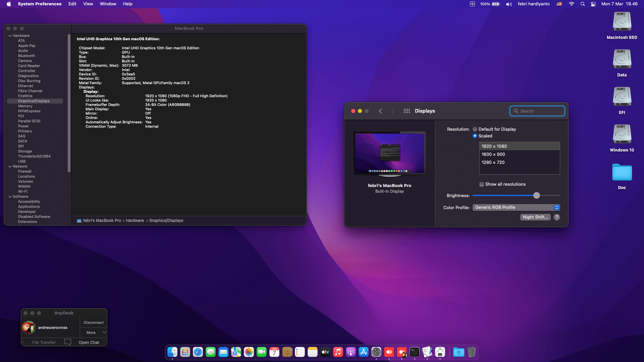The height and width of the screenshot is (362, 644).
Task: Launch FaceTime from the Dock
Action: click(x=262, y=352)
